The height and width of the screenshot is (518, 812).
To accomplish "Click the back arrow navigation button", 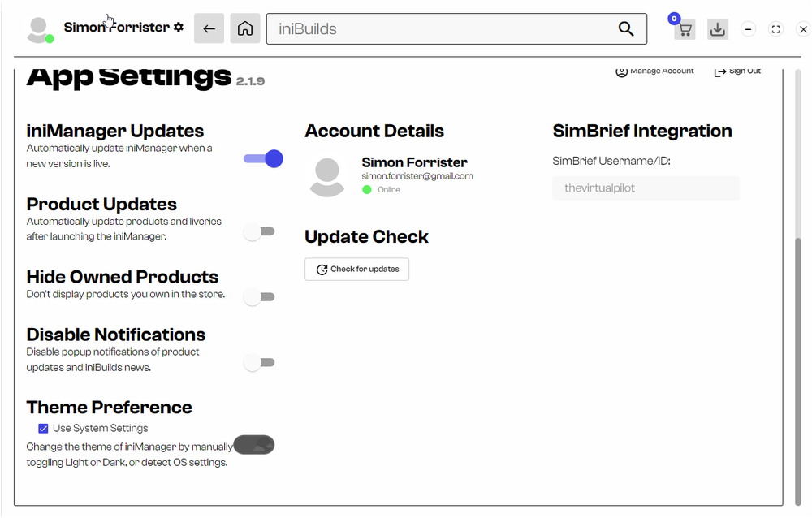I will tap(209, 28).
